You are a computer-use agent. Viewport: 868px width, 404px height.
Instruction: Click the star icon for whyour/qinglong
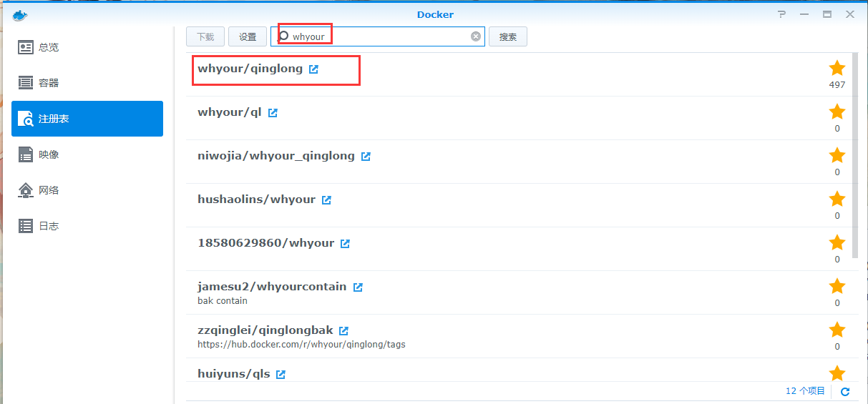tap(837, 69)
